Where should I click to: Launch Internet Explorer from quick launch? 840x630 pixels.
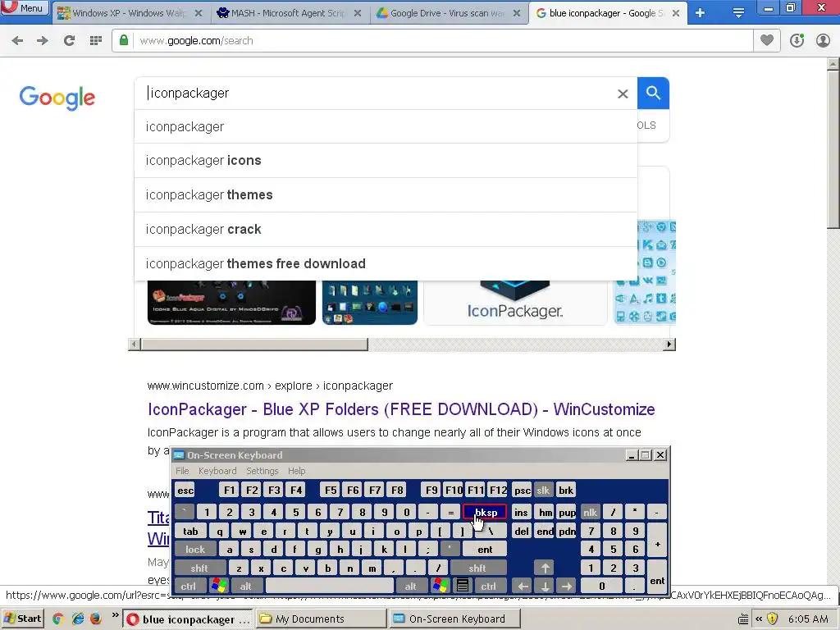[x=78, y=619]
